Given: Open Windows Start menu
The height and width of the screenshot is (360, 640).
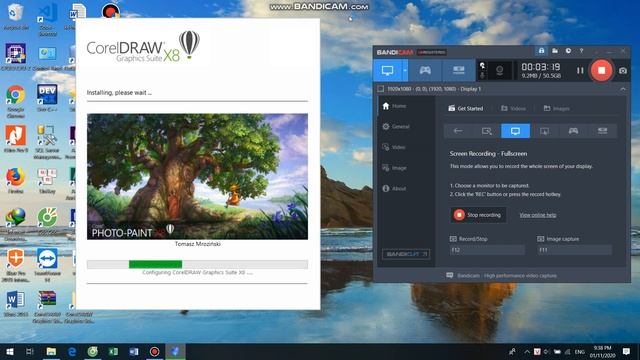Looking at the screenshot, I should click(10, 351).
